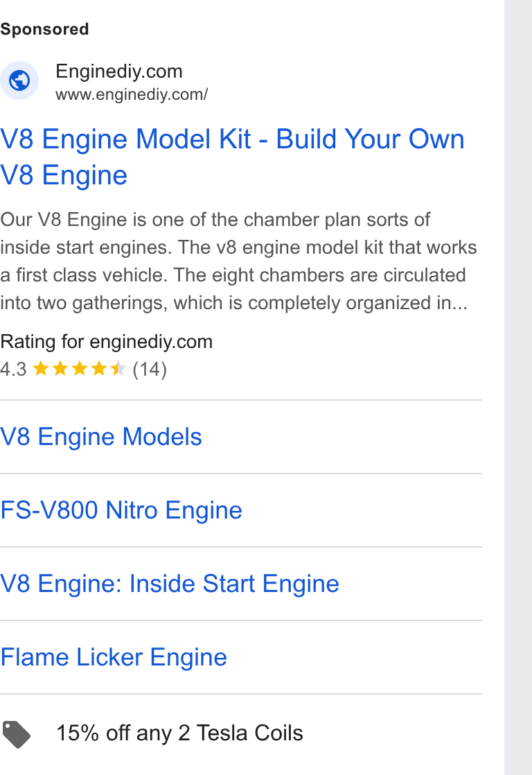Click the middle gold rating star
Screen dimensions: 532x775
[80, 368]
